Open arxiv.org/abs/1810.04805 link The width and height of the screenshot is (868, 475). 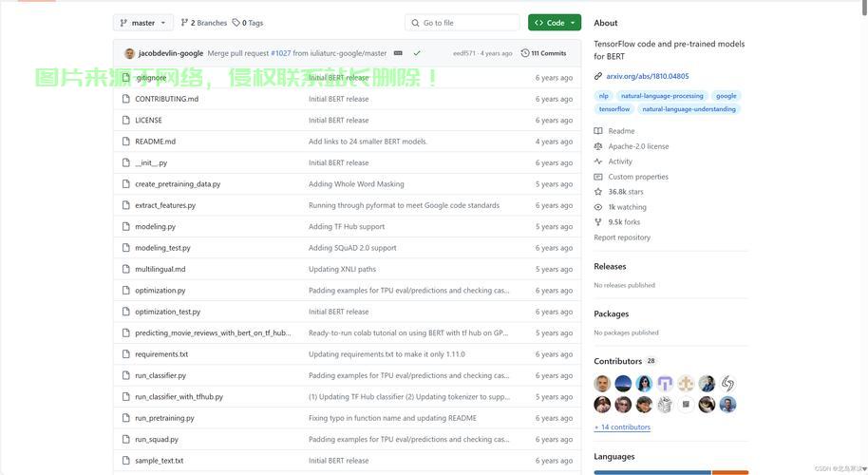647,76
